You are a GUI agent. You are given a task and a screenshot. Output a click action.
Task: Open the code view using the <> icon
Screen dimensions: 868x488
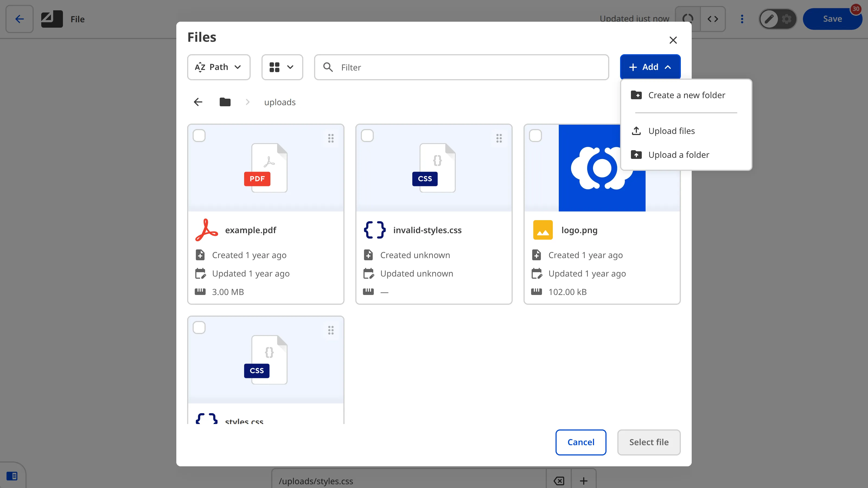(713, 19)
